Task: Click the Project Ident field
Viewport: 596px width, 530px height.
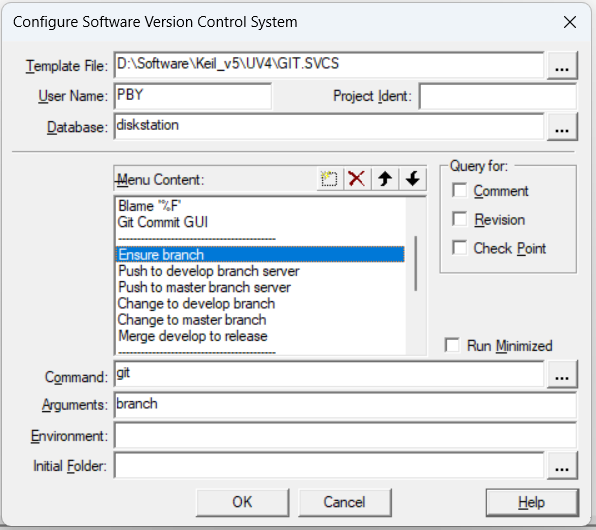Action: (x=498, y=96)
